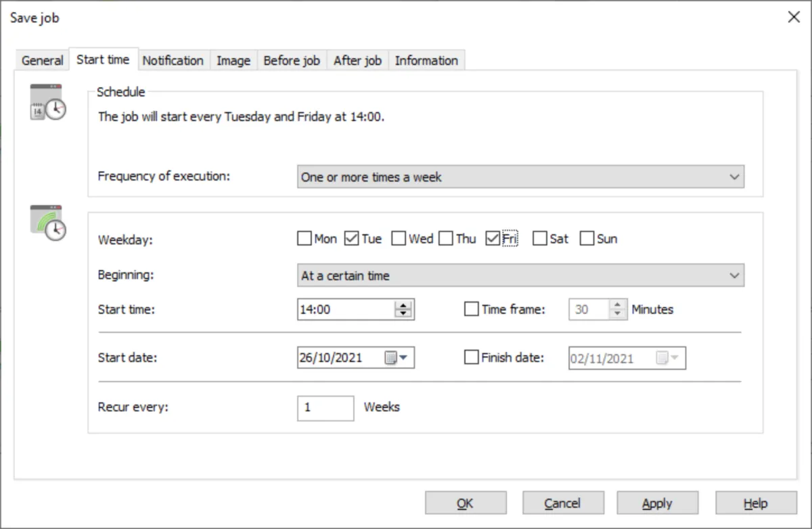Open the Before job tab
Screen dimensions: 812x529
[291, 60]
